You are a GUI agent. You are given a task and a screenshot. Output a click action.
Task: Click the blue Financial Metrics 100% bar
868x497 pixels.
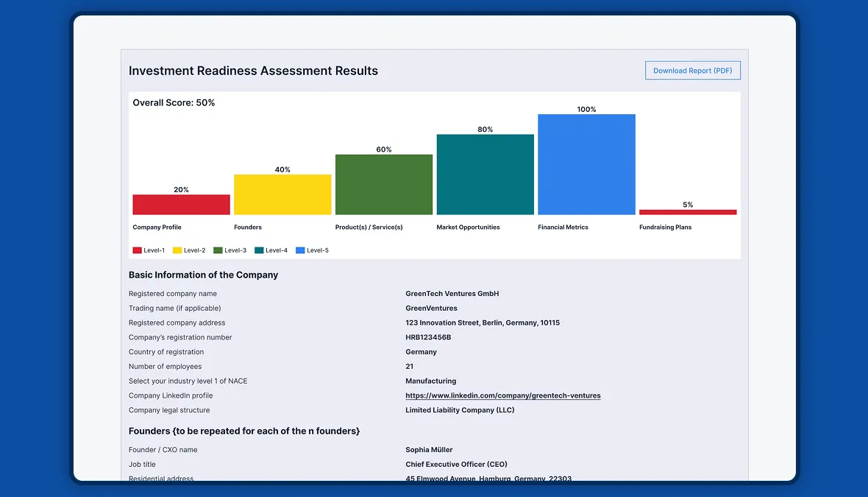(x=586, y=164)
